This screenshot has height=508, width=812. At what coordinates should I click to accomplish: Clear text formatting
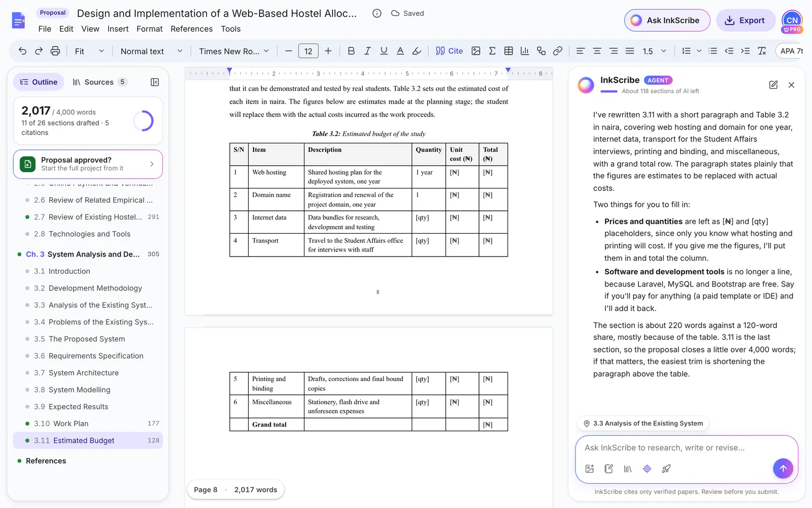(x=762, y=51)
